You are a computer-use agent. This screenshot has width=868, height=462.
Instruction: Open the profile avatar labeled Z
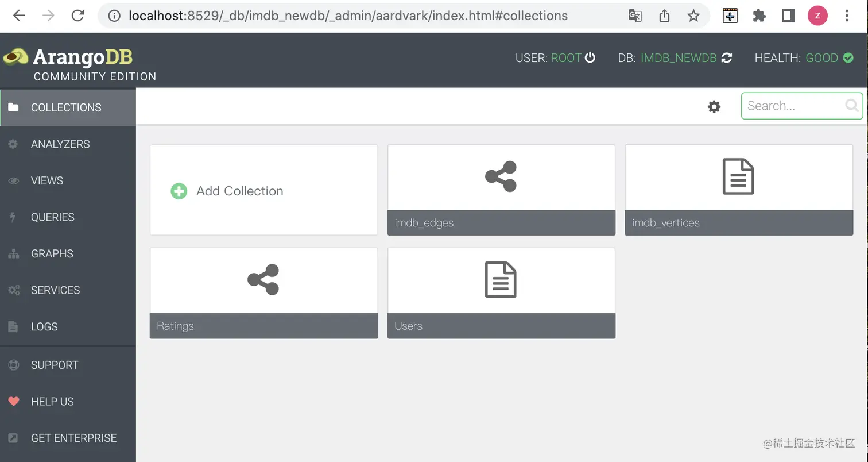tap(817, 16)
